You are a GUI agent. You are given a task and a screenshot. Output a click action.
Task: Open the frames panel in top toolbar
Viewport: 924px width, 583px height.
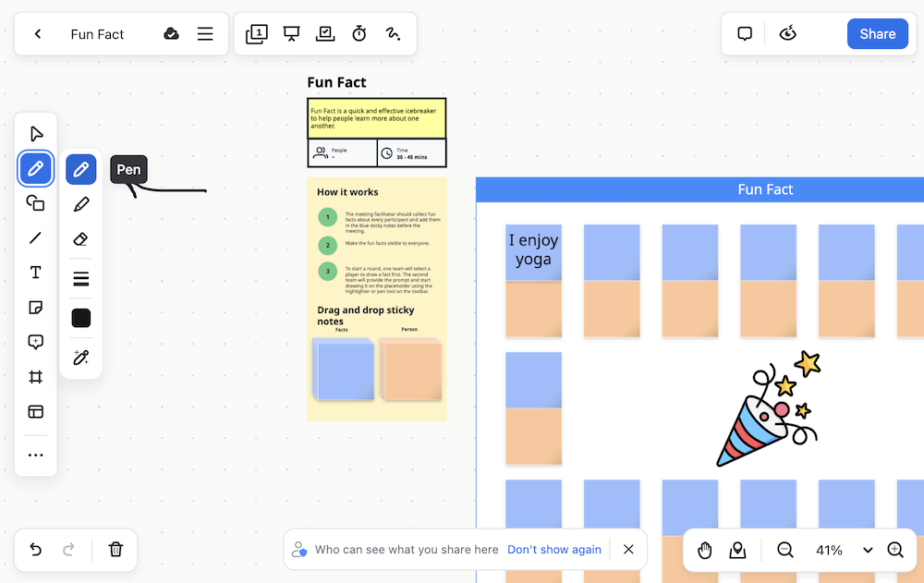(256, 34)
